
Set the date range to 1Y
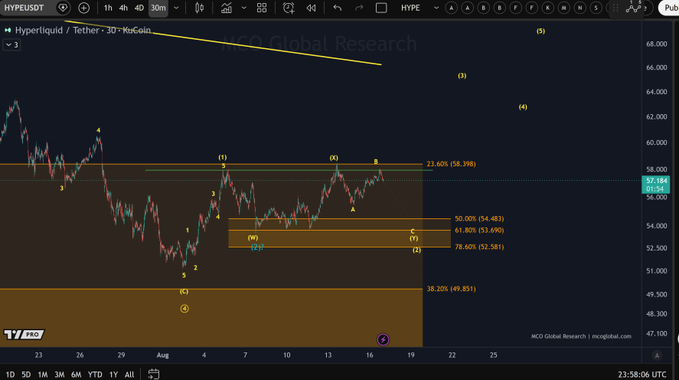coord(113,374)
